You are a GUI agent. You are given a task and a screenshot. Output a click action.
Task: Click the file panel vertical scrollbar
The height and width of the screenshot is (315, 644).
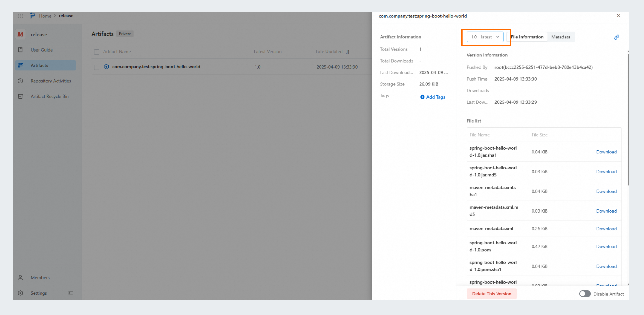pyautogui.click(x=628, y=120)
